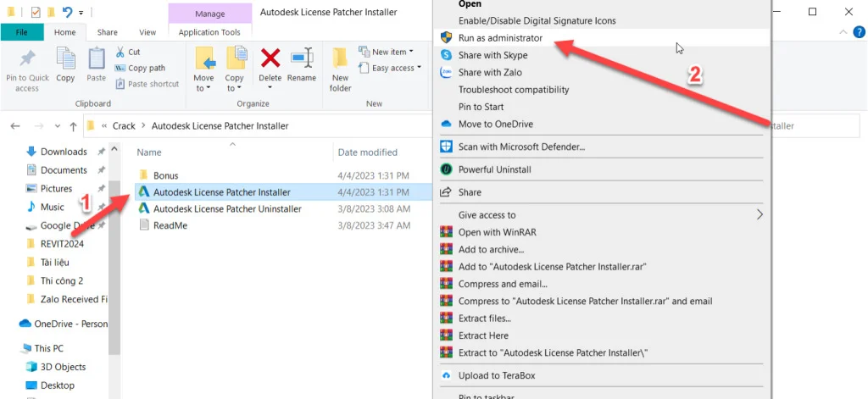The image size is (868, 399).
Task: Expand the Delete options arrow
Action: coord(270,87)
